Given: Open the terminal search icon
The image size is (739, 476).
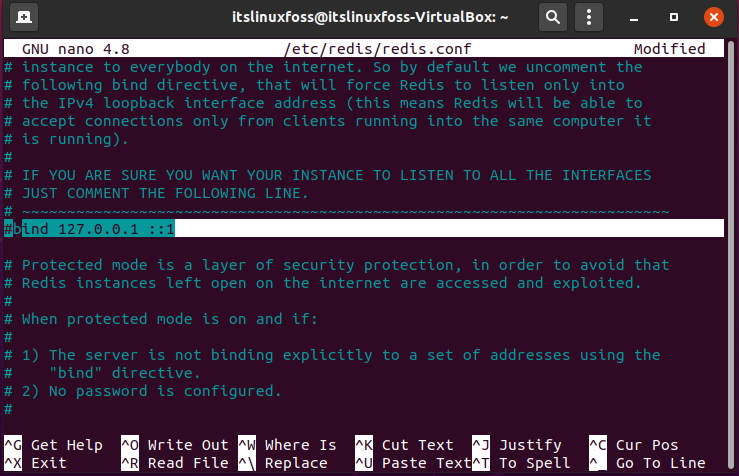Looking at the screenshot, I should (x=553, y=17).
